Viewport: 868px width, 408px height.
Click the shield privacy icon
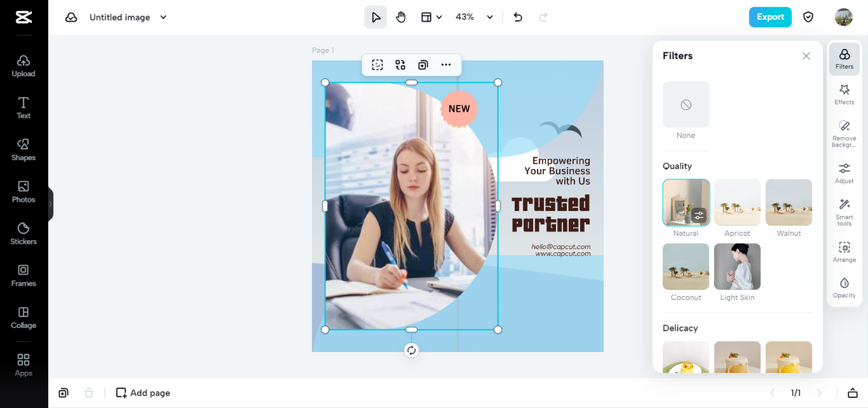[x=808, y=17]
